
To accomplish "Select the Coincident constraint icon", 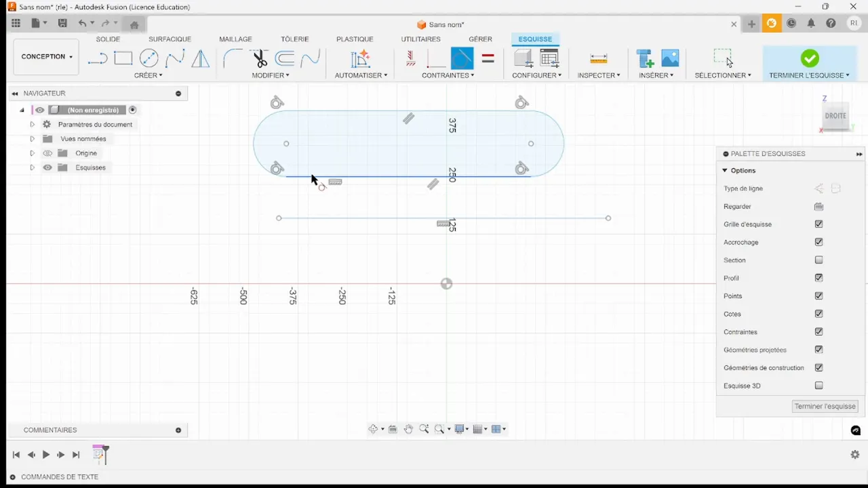I will point(435,59).
